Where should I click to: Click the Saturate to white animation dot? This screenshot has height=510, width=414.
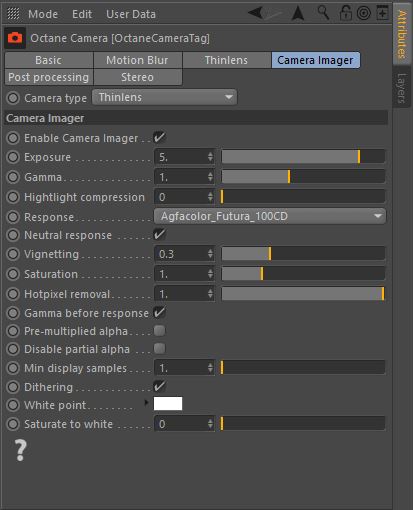click(x=13, y=424)
